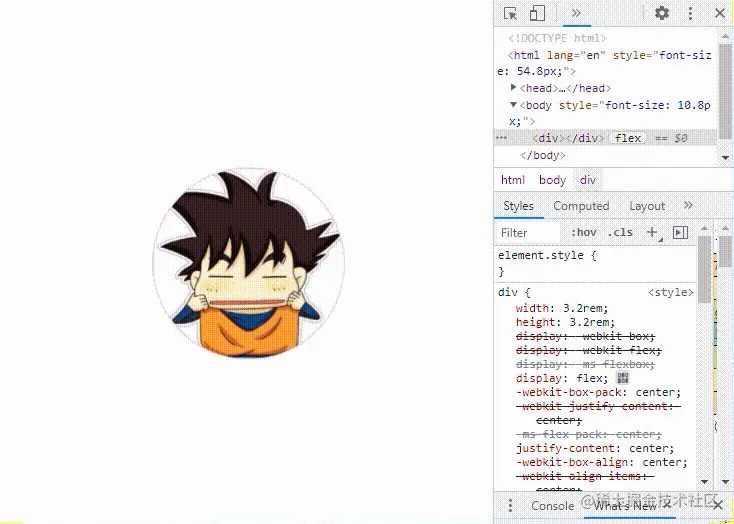
Task: Add a new style rule with plus icon
Action: [x=652, y=232]
